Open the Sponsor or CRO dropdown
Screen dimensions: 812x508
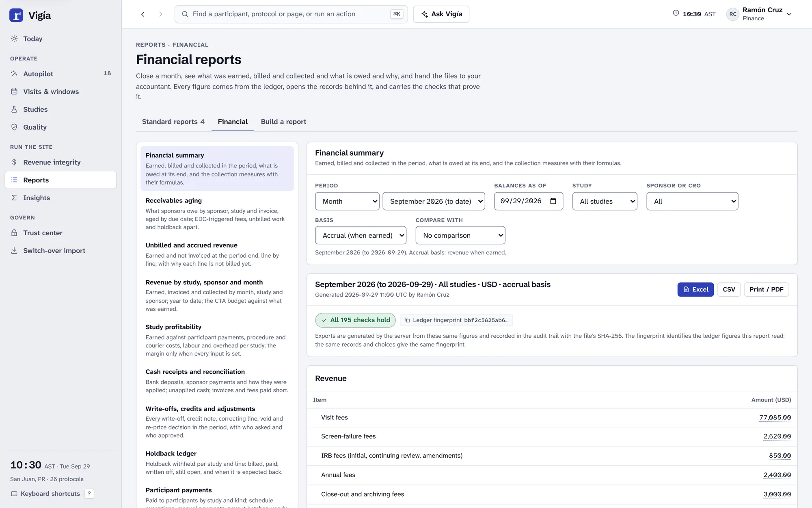[x=692, y=201]
